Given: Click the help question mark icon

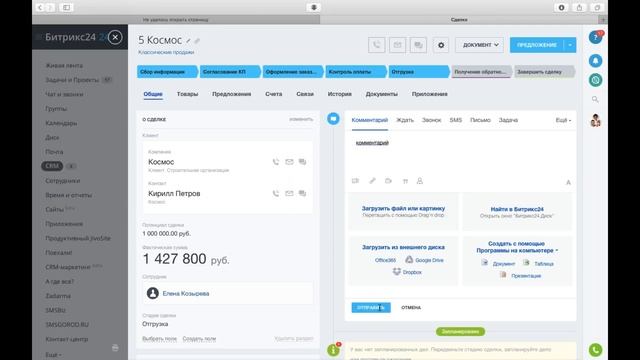Looking at the screenshot, I should 596,38.
